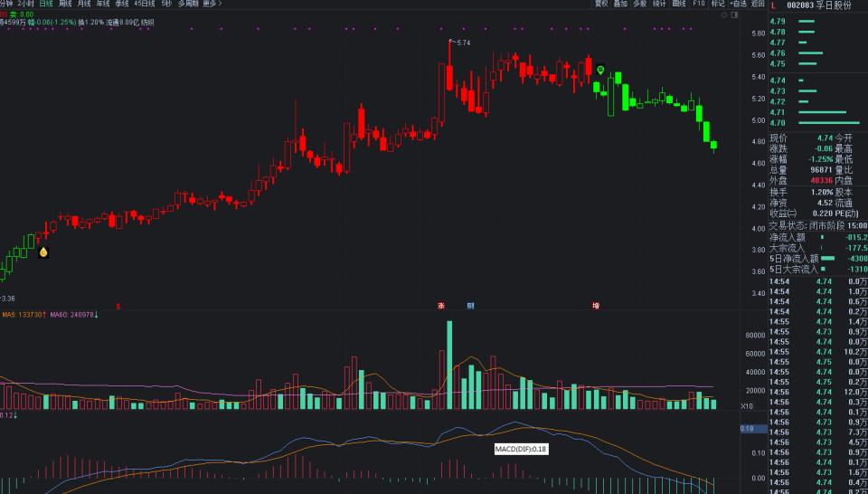Select the 45日线 period tab
Screen dimensions: 868x494
pyautogui.click(x=144, y=4)
